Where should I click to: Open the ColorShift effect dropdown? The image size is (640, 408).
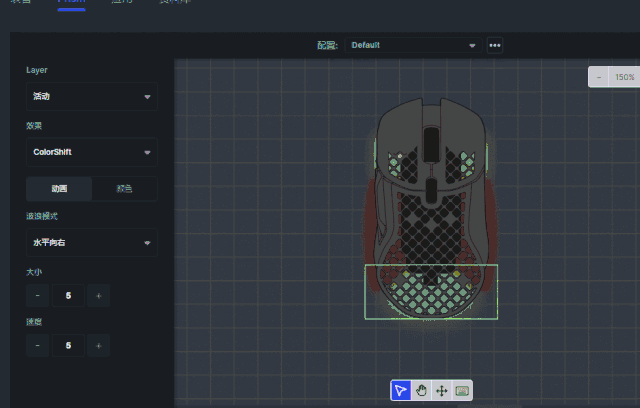(x=92, y=152)
